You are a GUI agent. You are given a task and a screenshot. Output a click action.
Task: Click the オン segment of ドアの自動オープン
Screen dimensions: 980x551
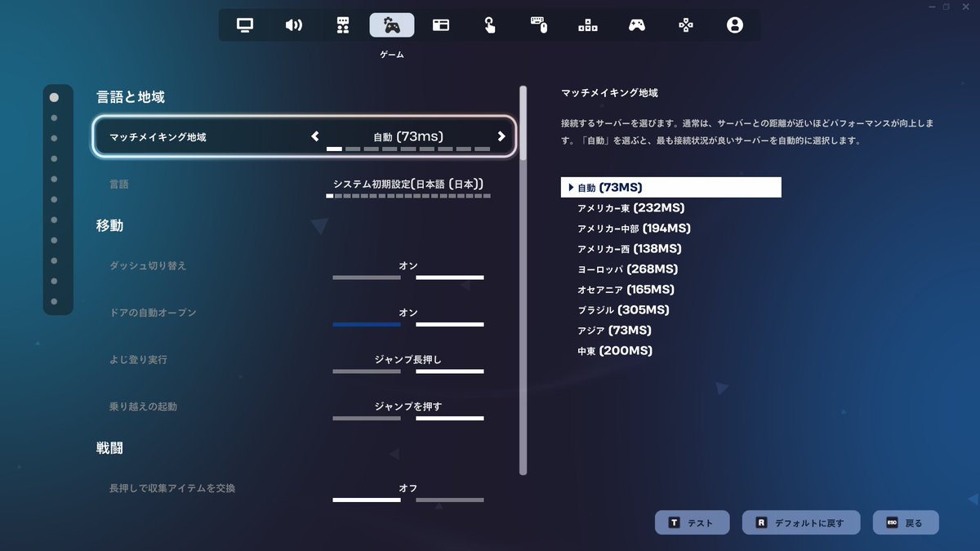(450, 325)
